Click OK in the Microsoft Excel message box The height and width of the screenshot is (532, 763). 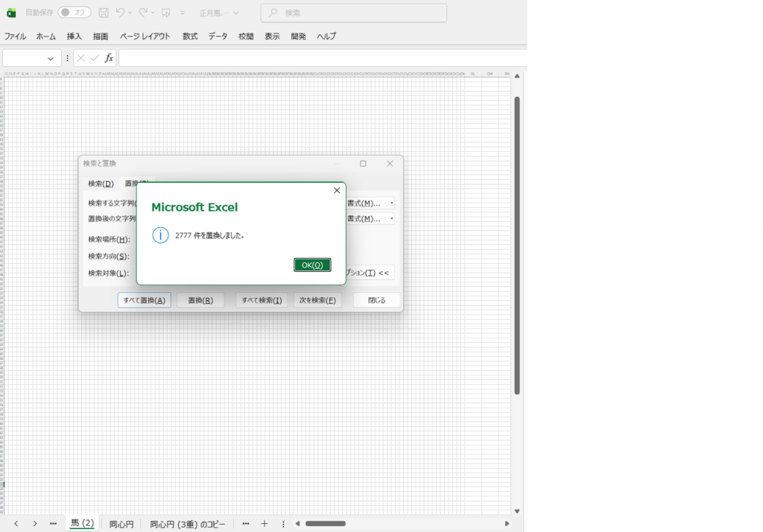tap(312, 265)
